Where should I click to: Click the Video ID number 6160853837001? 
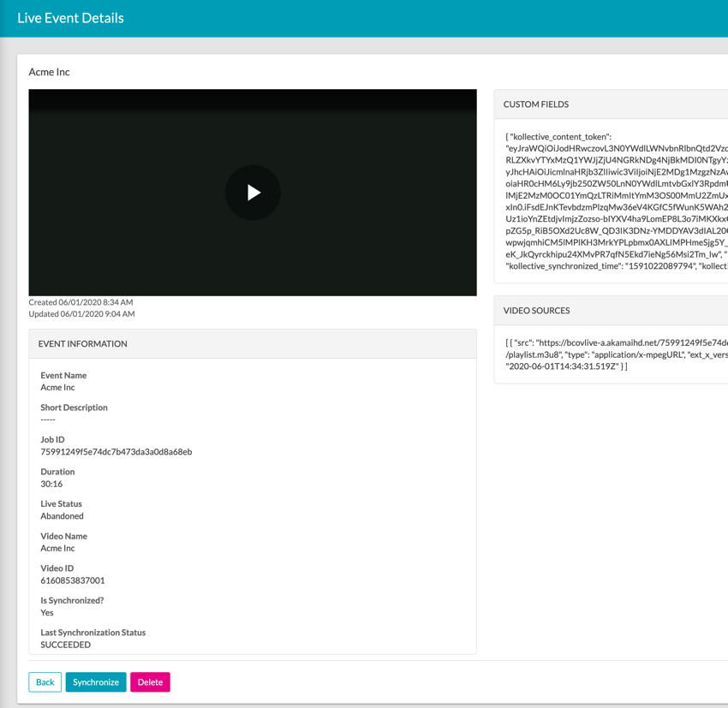[x=72, y=580]
